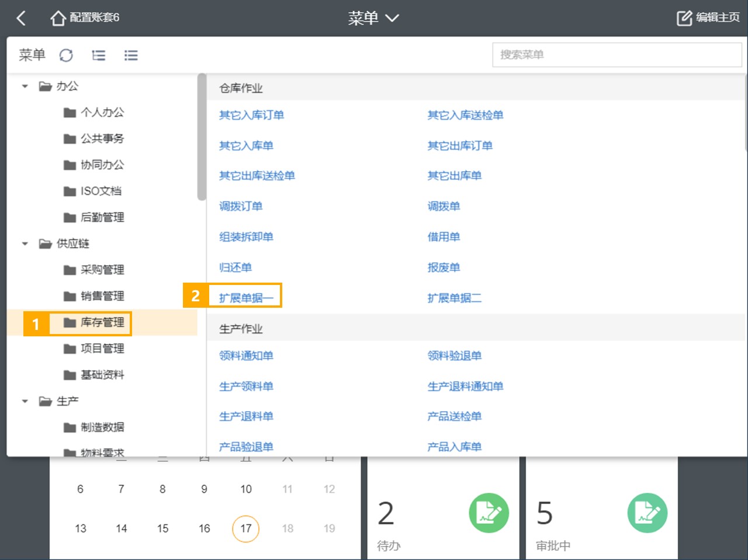Select 后勤管理 in the menu tree
748x560 pixels.
pyautogui.click(x=102, y=217)
